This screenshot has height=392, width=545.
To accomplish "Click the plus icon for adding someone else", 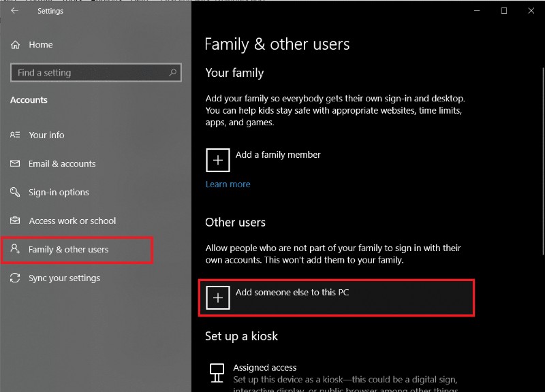I will [217, 297].
